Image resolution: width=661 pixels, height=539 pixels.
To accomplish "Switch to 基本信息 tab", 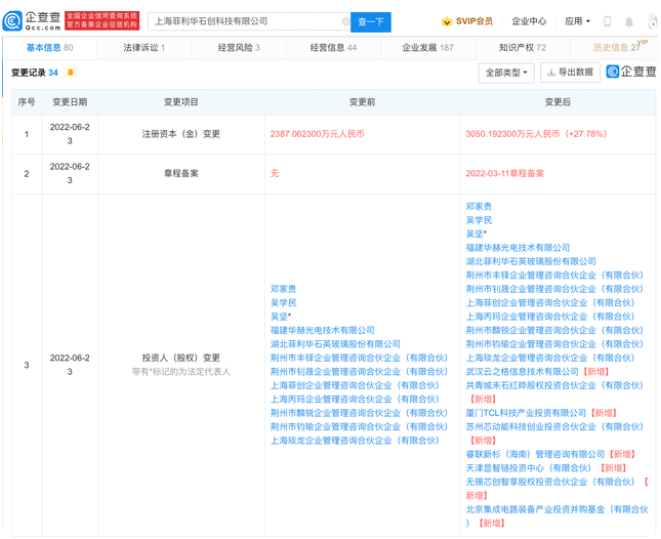I will tap(50, 48).
